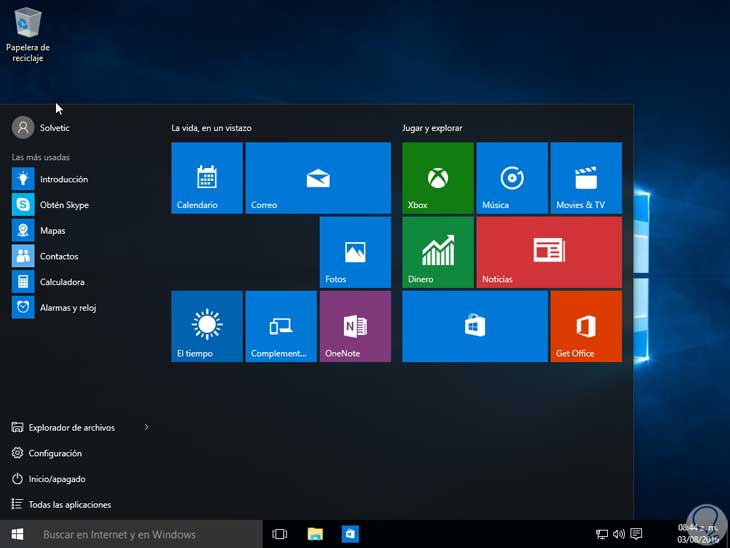
Task: Launch the OneNote tile
Action: 355,326
